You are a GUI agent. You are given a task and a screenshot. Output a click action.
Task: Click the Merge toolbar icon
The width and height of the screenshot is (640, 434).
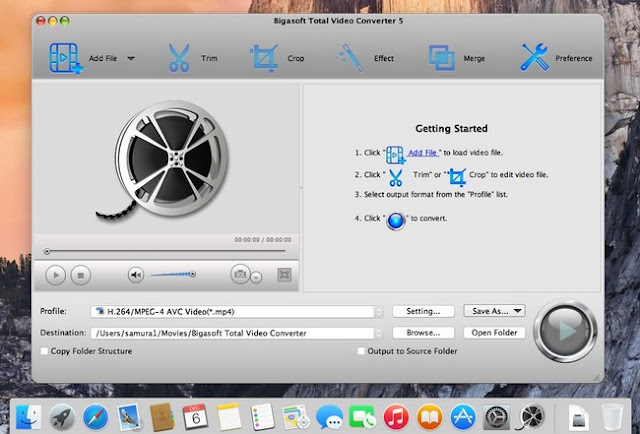point(442,58)
